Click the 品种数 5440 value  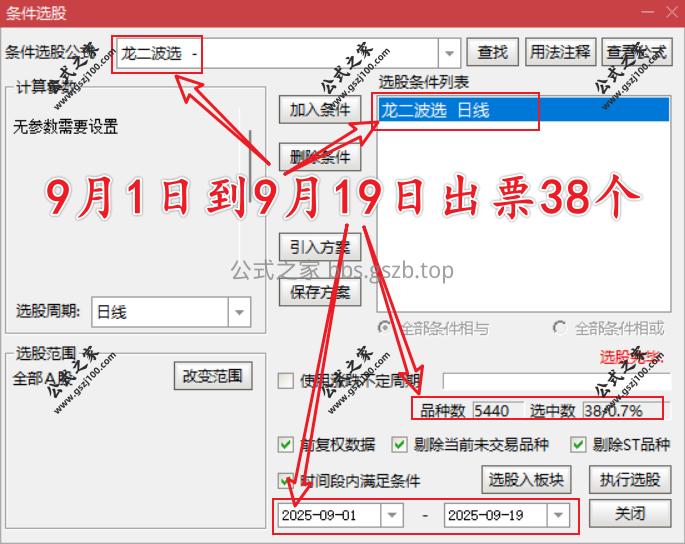click(497, 411)
